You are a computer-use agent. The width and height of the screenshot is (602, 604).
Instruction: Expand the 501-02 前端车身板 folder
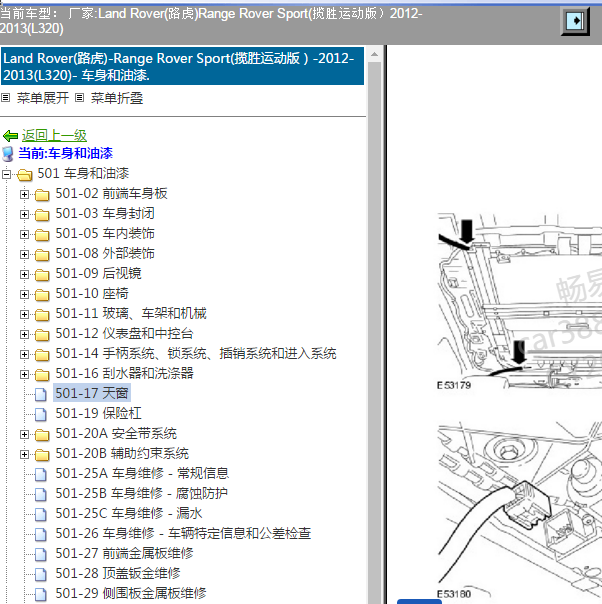(x=24, y=194)
